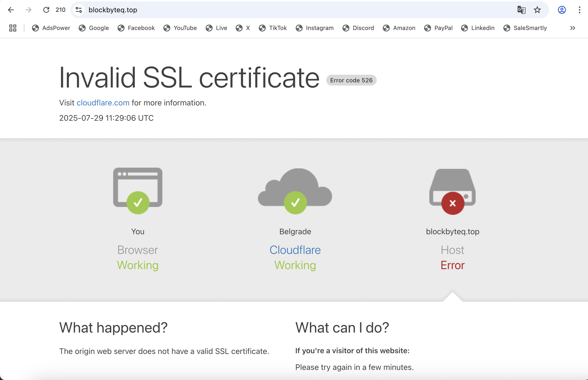The width and height of the screenshot is (588, 380).
Task: Open the SaleSmartly bookmark
Action: click(525, 28)
